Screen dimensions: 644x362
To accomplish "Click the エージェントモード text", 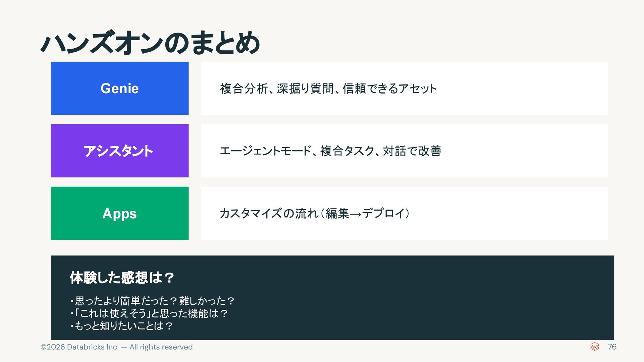I will [266, 151].
